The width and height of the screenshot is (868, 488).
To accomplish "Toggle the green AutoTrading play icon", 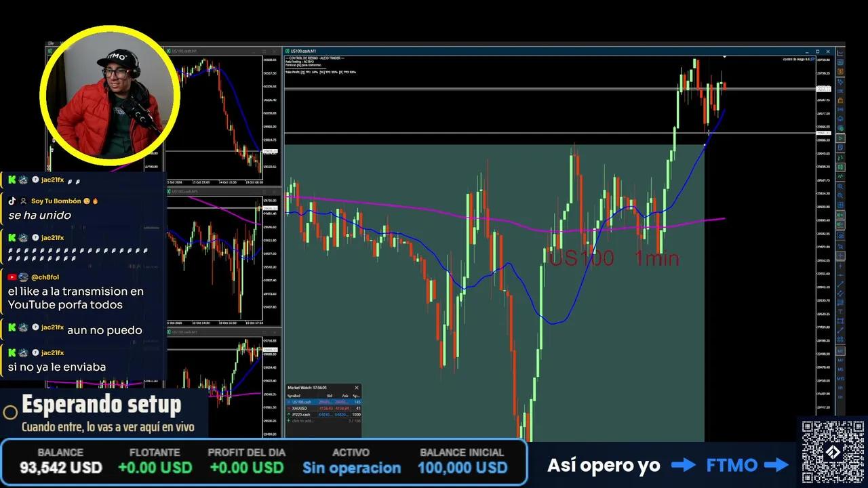I will pos(841,138).
